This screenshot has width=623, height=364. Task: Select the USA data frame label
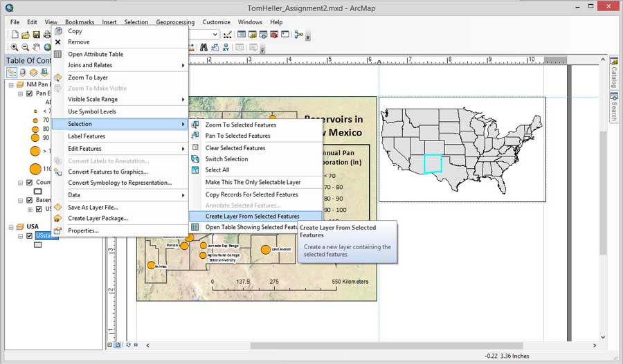(x=33, y=226)
